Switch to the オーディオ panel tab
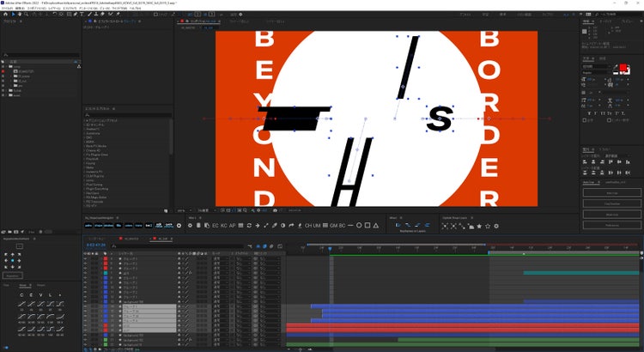 605,21
